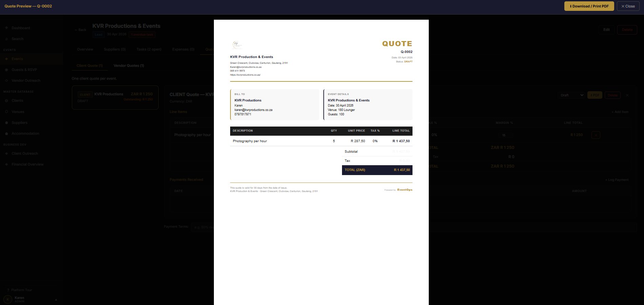Click the event Delete button at top right

tap(627, 30)
